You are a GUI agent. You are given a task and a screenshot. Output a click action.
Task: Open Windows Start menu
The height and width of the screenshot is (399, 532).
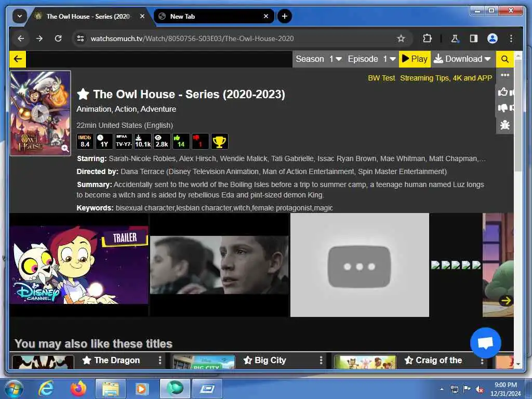[x=13, y=388]
